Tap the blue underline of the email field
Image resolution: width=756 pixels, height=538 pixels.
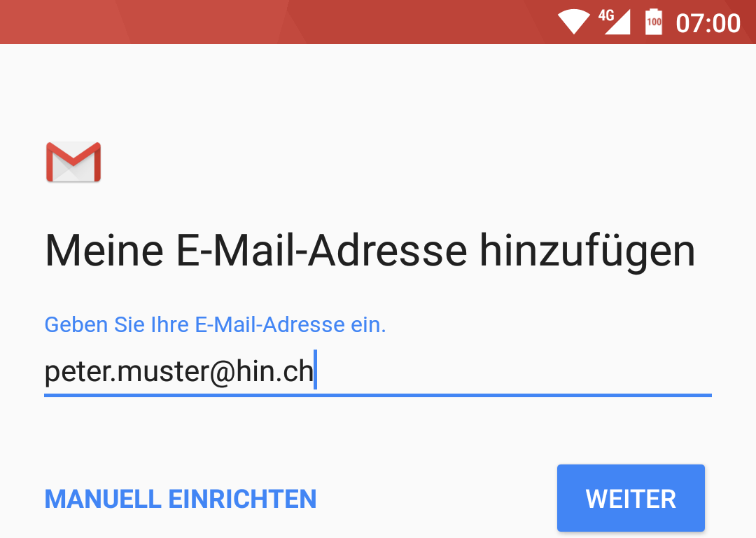pyautogui.click(x=378, y=396)
